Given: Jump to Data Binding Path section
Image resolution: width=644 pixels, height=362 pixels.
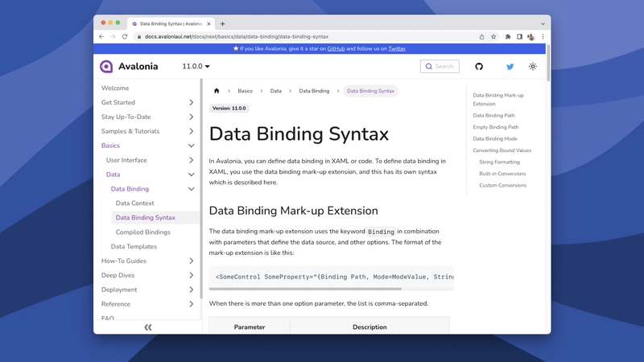Looking at the screenshot, I should point(493,116).
